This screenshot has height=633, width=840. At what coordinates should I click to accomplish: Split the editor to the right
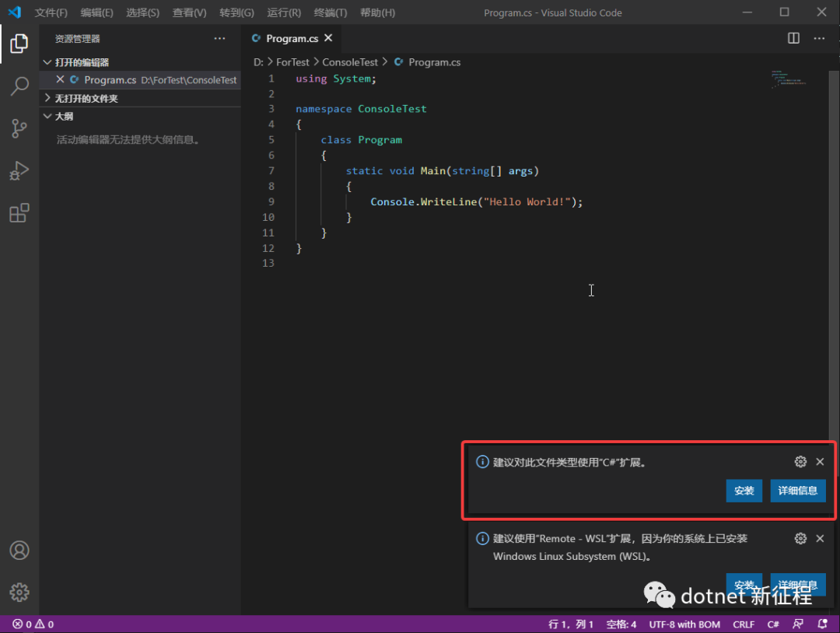click(793, 38)
